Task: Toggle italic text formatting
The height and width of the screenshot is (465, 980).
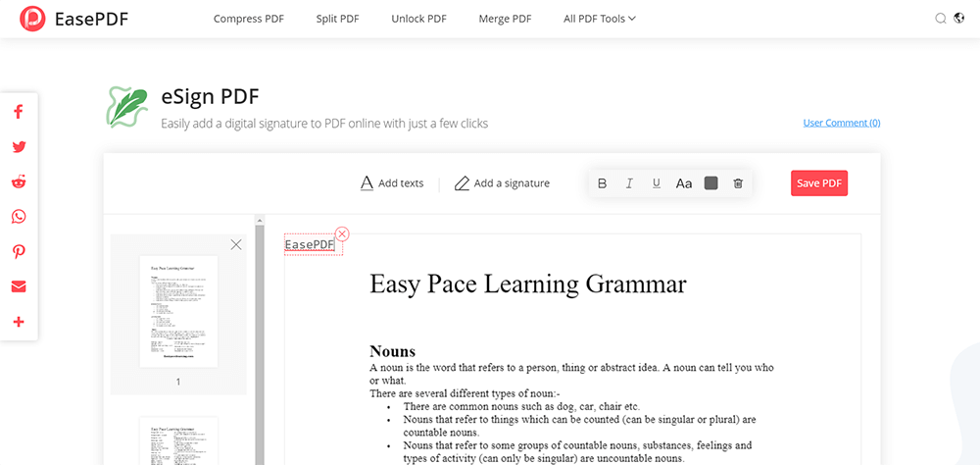Action: [x=629, y=183]
